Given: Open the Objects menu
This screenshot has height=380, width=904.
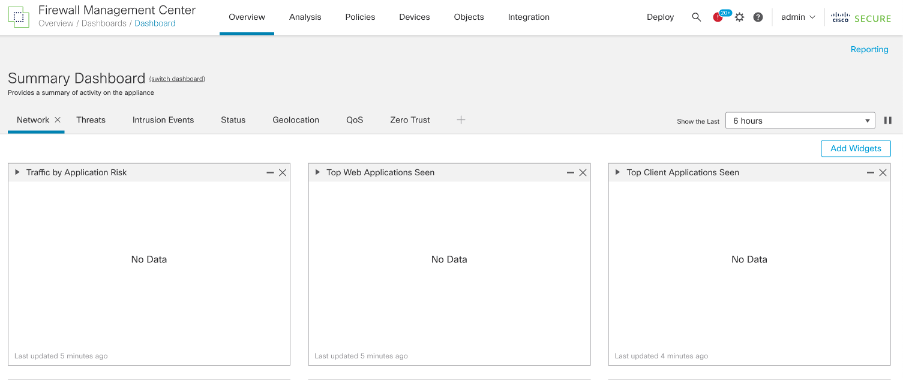Looking at the screenshot, I should coord(469,17).
